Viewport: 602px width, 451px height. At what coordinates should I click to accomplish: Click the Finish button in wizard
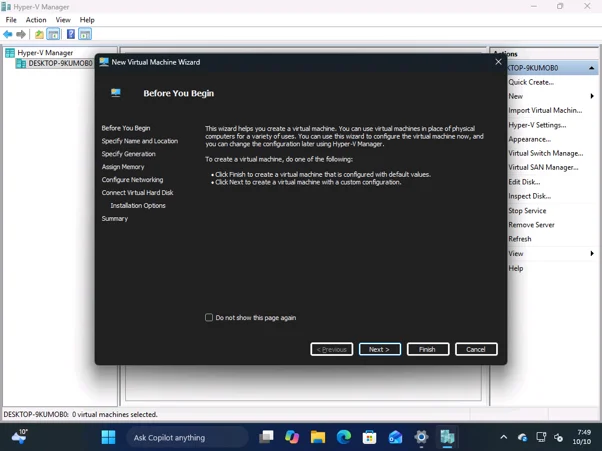pos(428,349)
